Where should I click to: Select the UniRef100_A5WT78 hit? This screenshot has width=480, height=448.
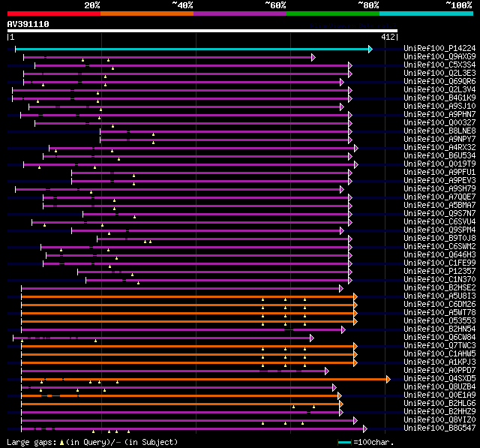click(x=439, y=313)
